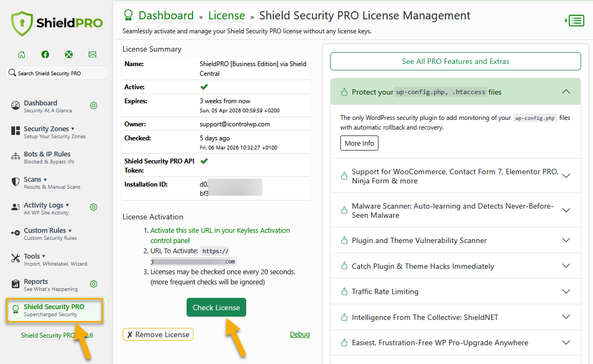Click the Remove License button
Screen dimensions: 593x364
click(158, 334)
